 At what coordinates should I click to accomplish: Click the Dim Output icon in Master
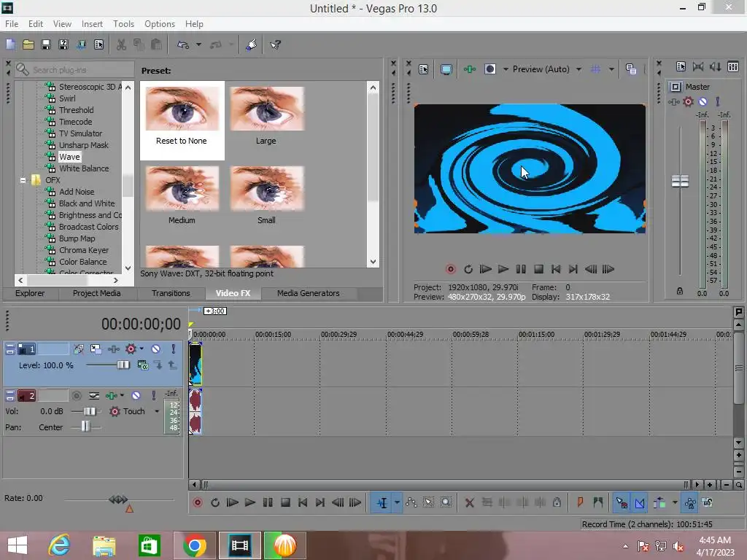715,66
